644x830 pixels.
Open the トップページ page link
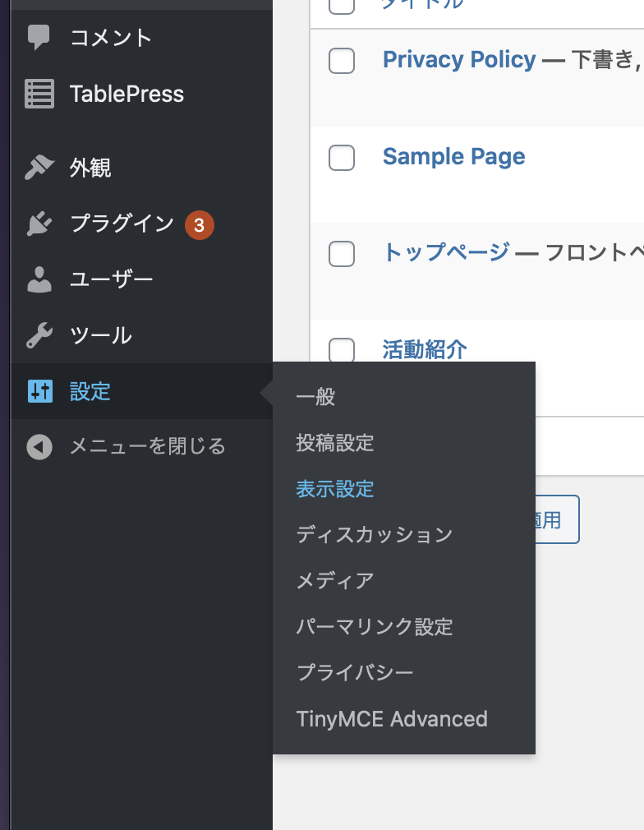(x=446, y=252)
